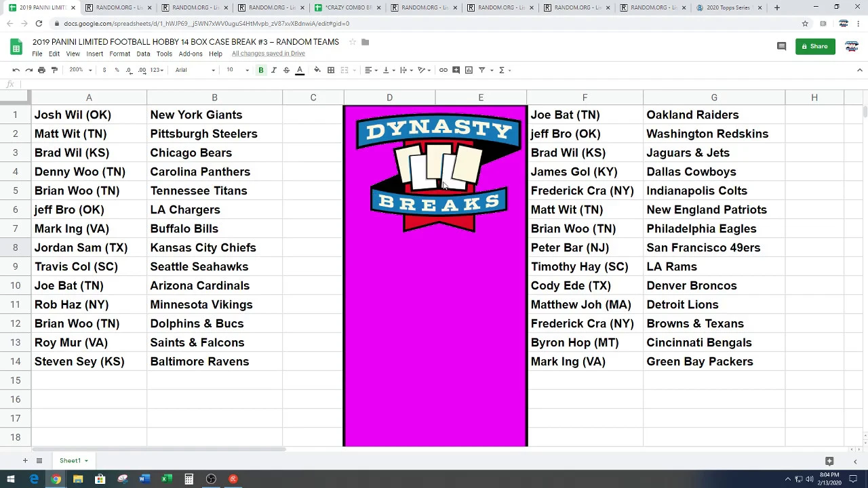The width and height of the screenshot is (868, 488).
Task: Decrease decimal places icon
Action: pyautogui.click(x=129, y=70)
